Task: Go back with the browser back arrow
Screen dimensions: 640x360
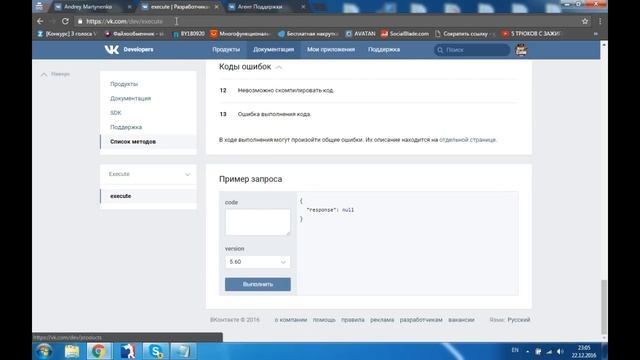Action: pos(40,21)
